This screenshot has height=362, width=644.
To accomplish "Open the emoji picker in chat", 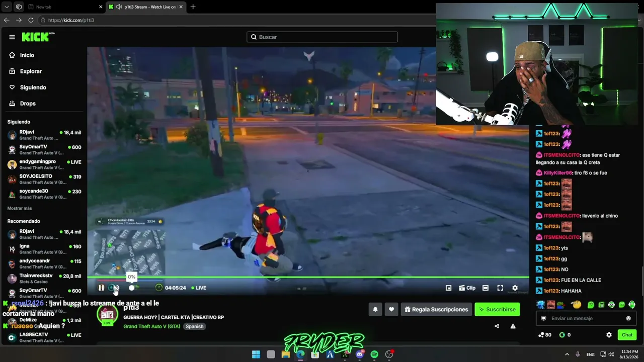I will tap(628, 318).
